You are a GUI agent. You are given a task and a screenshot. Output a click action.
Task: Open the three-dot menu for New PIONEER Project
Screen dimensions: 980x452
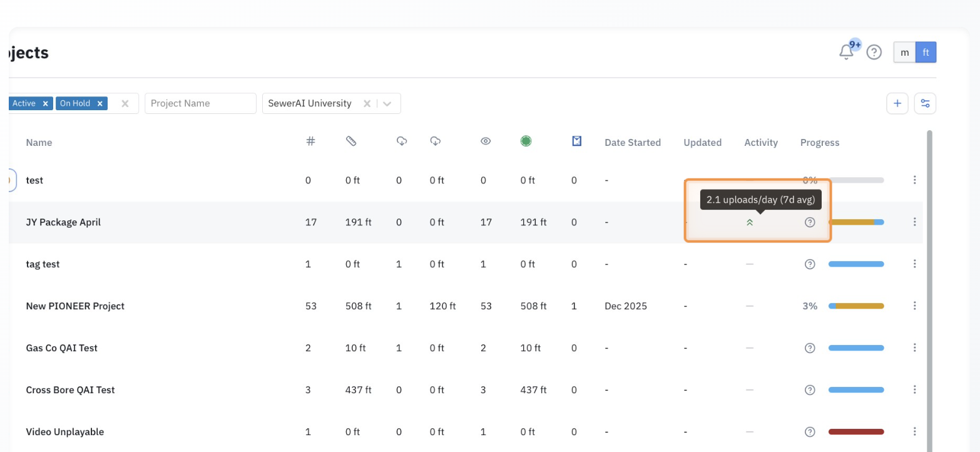914,306
